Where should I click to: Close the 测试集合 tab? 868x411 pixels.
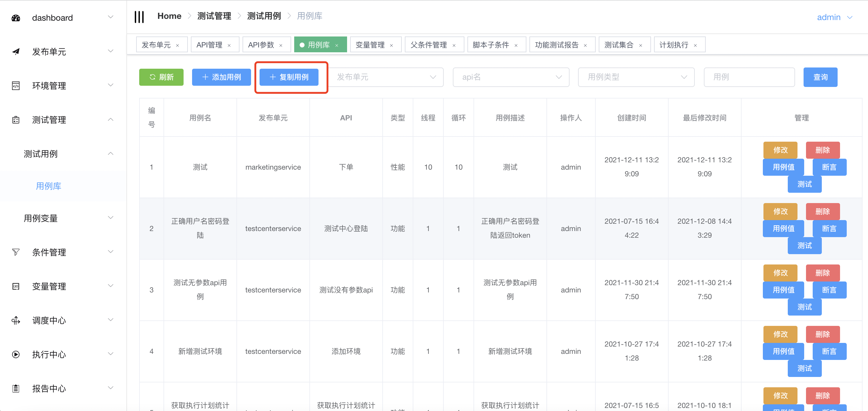pyautogui.click(x=641, y=45)
